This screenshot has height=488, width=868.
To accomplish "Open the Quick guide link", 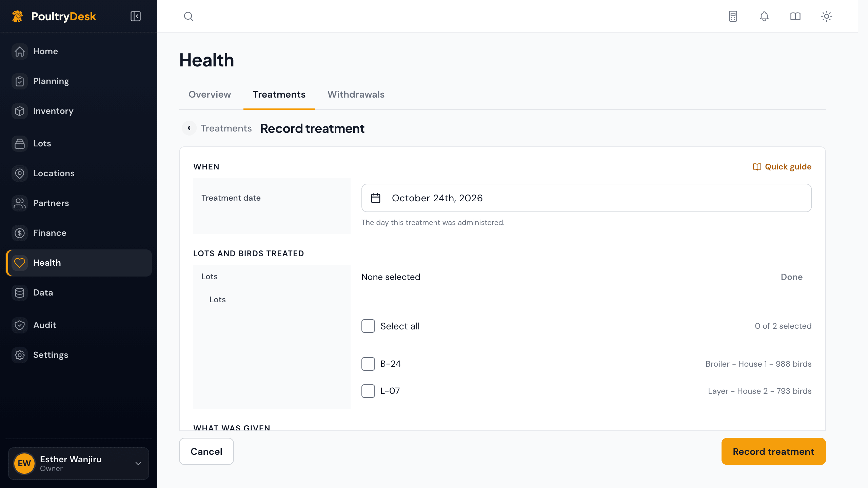I will coord(782,167).
